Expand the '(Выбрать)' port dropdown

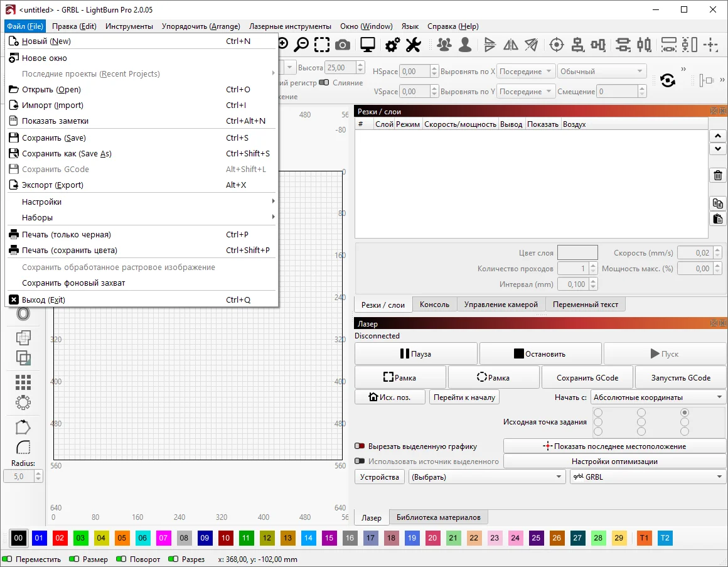point(487,477)
